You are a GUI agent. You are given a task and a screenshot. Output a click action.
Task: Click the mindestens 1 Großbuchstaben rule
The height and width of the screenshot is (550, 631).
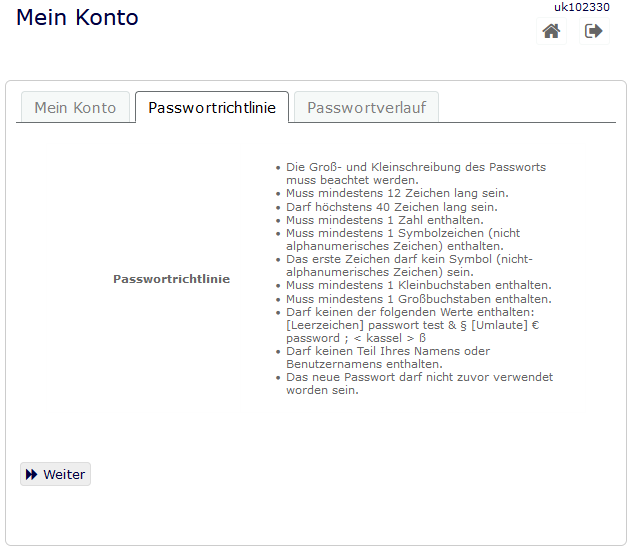click(418, 299)
